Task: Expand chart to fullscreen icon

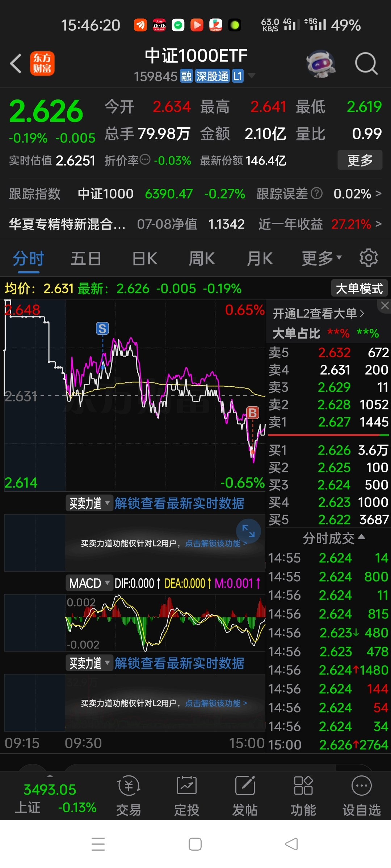Action: 248,531
